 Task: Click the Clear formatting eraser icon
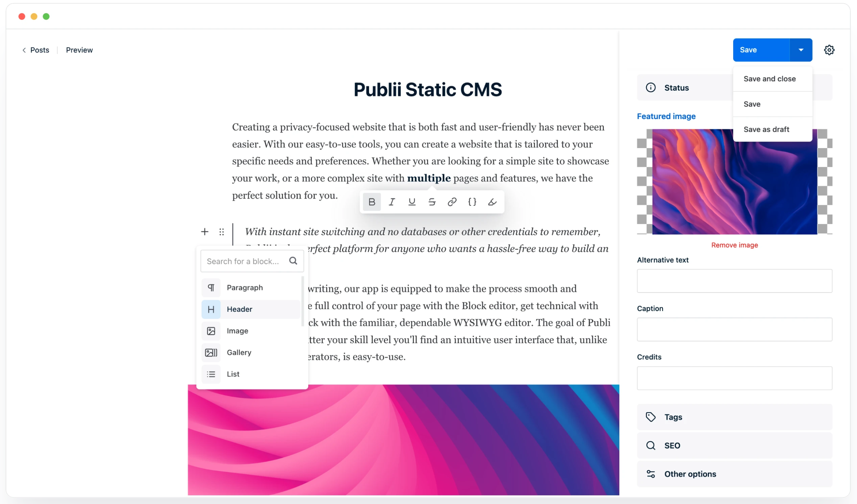[x=493, y=202]
